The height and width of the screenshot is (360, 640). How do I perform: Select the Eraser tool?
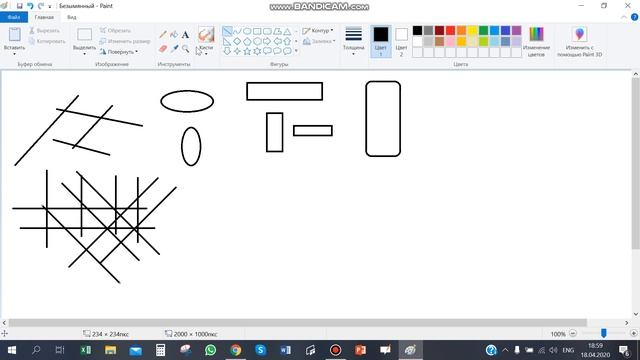click(163, 49)
